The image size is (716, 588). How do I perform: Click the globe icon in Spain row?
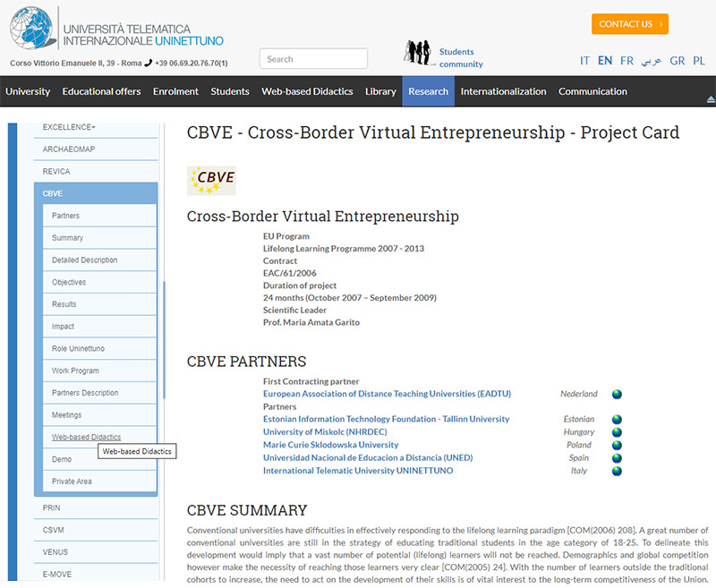click(x=617, y=458)
